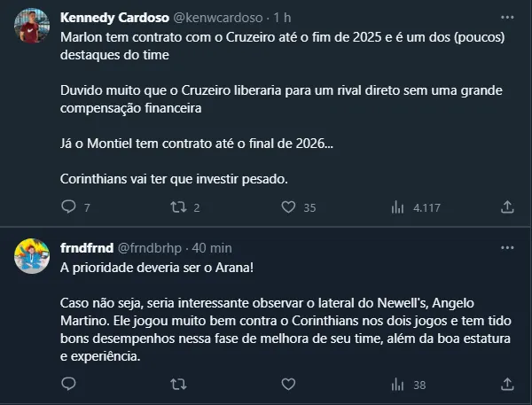Click the frndfrnd display name
Image resolution: width=532 pixels, height=405 pixels.
click(x=87, y=246)
